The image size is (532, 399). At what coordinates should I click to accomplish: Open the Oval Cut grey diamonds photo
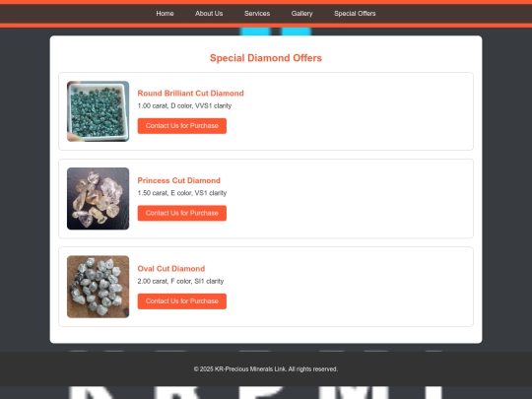click(99, 287)
